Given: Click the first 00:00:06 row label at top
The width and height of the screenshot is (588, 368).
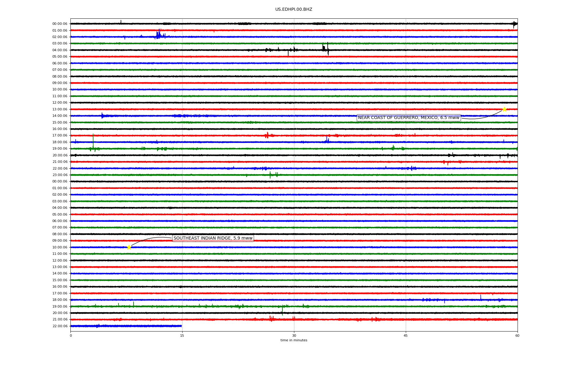Looking at the screenshot, I should [60, 24].
